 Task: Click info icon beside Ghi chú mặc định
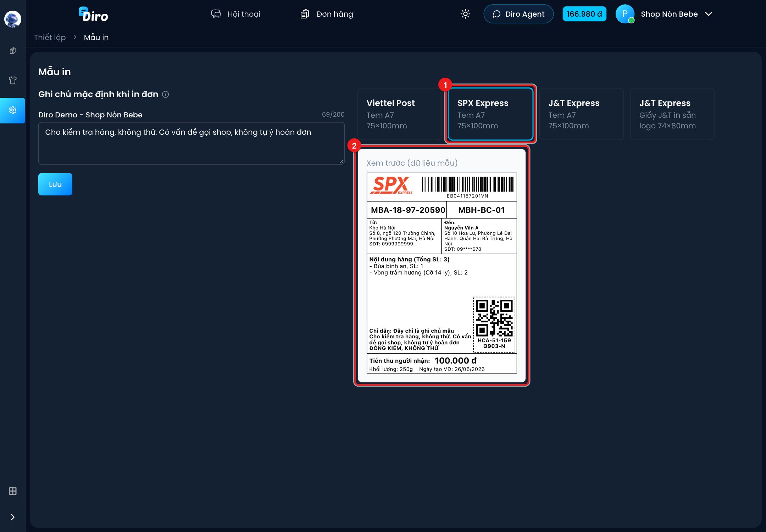[x=165, y=94]
